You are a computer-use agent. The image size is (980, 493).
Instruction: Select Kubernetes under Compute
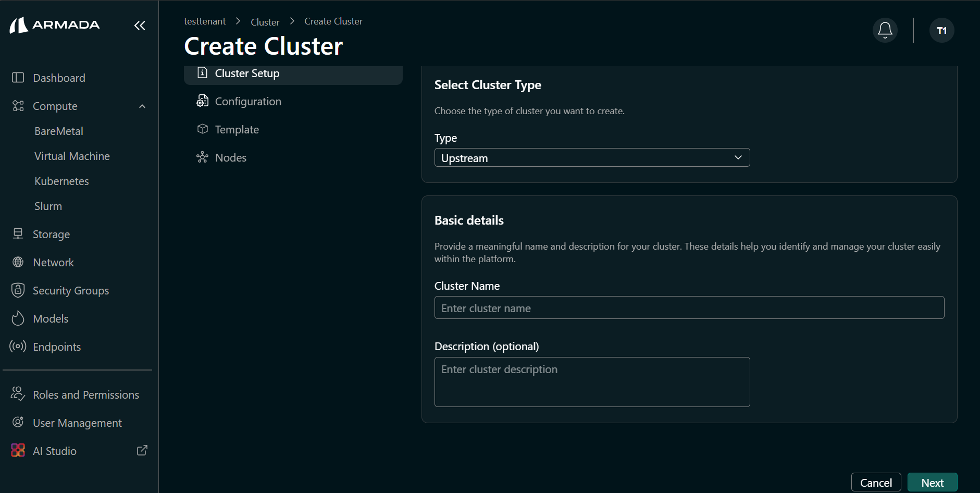[x=61, y=181]
